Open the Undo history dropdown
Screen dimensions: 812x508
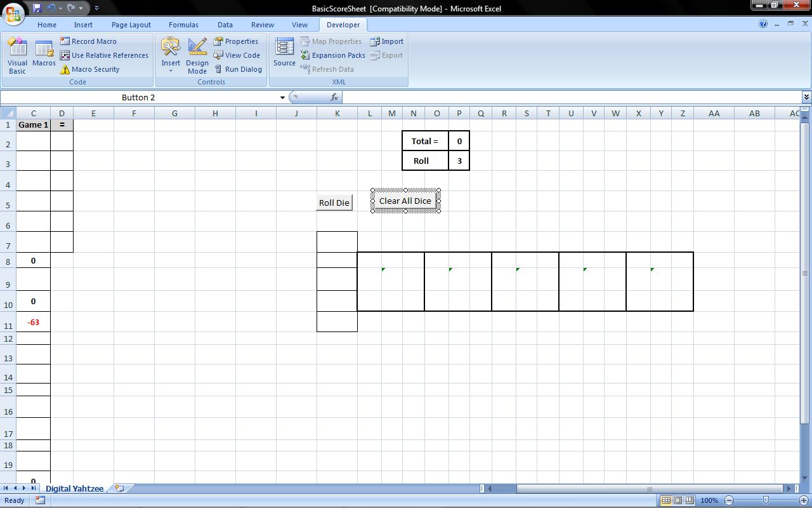pos(61,8)
